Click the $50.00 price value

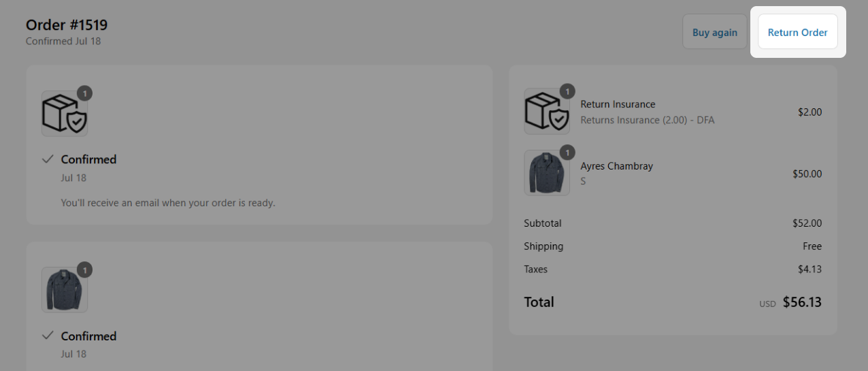pyautogui.click(x=807, y=174)
